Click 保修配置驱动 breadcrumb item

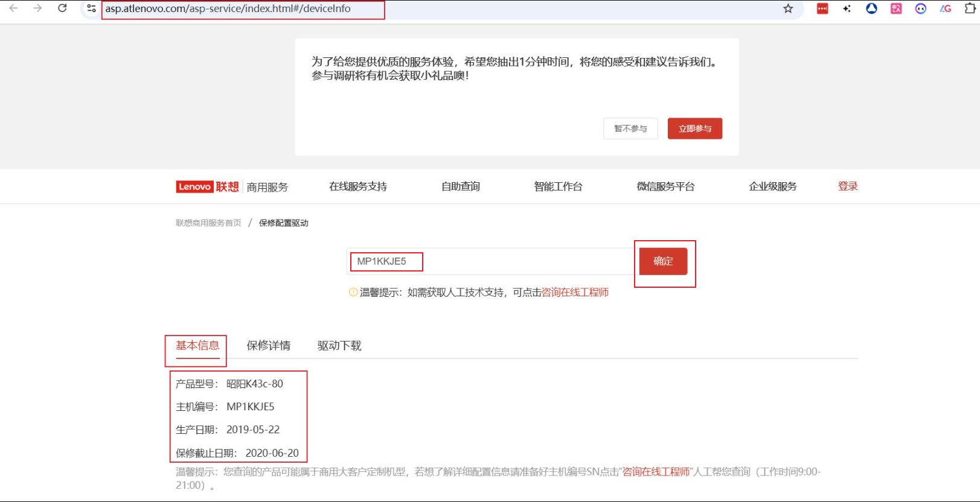(x=284, y=223)
